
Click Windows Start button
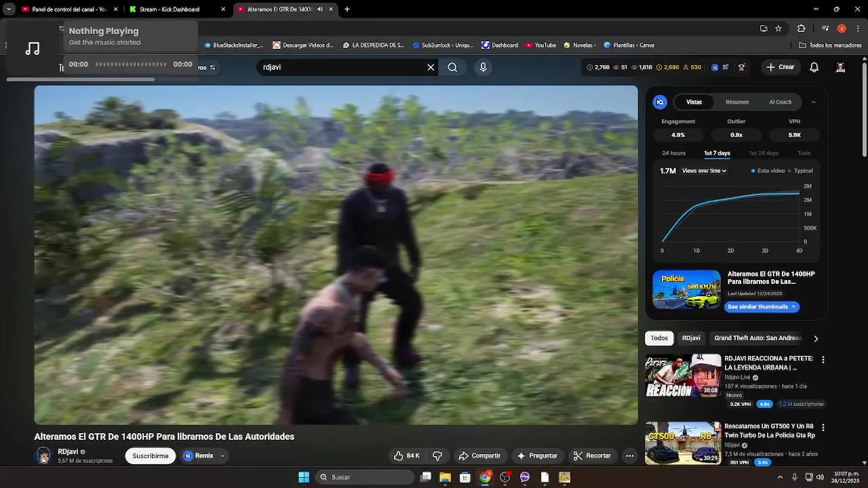pos(304,477)
